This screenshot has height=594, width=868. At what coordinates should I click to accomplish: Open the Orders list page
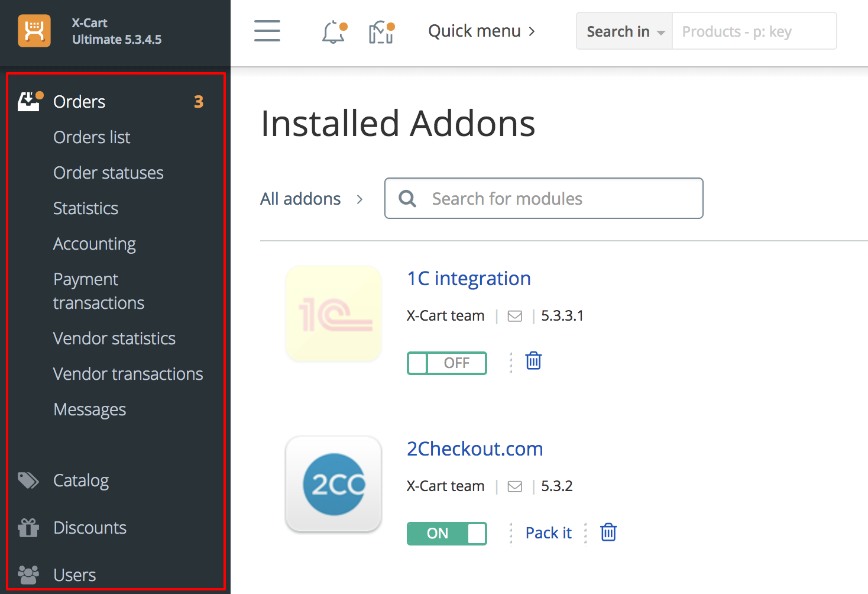pyautogui.click(x=92, y=137)
